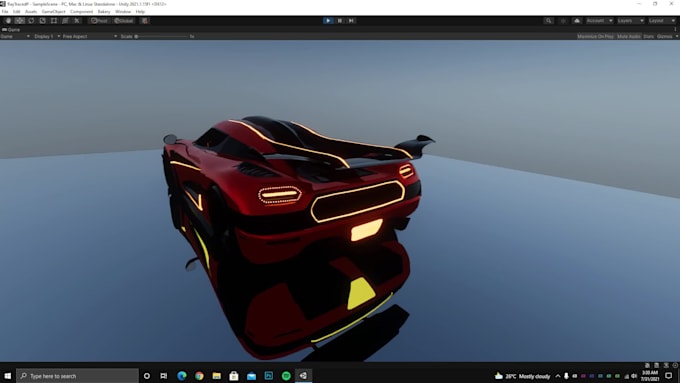Open the Window menu
This screenshot has width=680, height=383.
(123, 11)
